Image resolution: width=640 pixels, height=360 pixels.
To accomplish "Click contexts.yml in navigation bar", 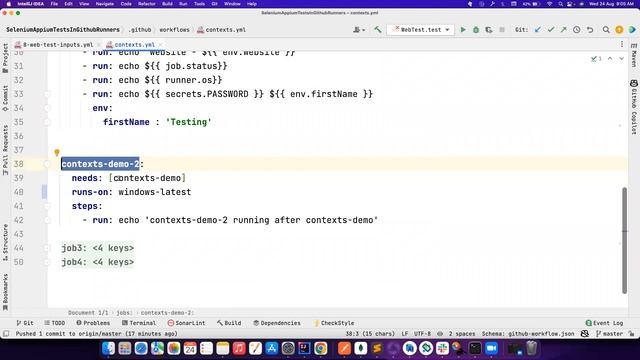I will 222,30.
